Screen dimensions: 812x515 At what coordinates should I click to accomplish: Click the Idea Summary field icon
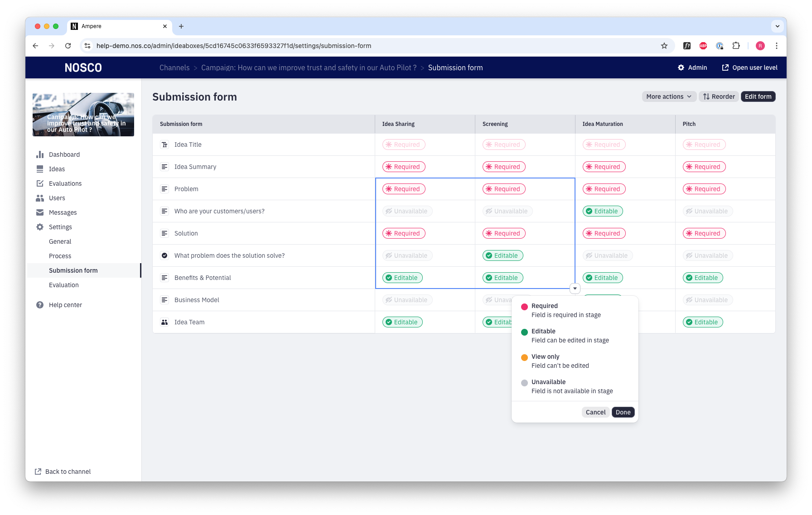tap(164, 167)
